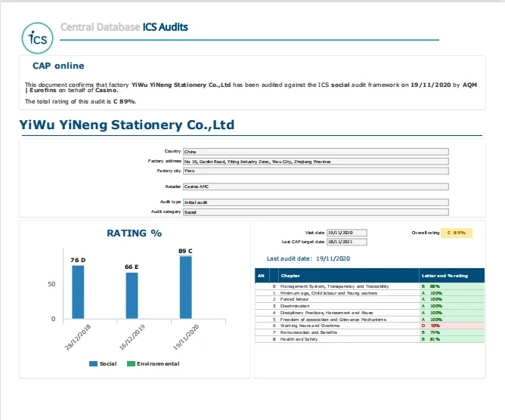
Task: Click the 'Central Database ICS Audits' header title
Action: [x=124, y=27]
